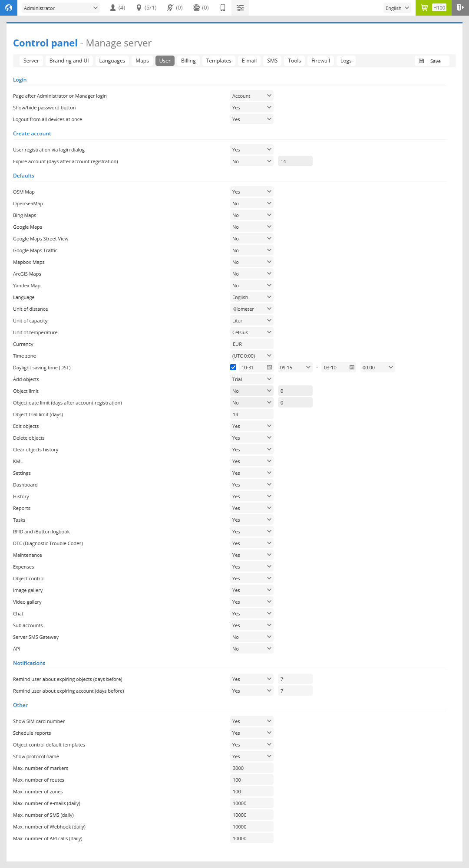Open the settings sliders icon in top bar
Viewport: 469px width, 868px height.
pyautogui.click(x=240, y=8)
